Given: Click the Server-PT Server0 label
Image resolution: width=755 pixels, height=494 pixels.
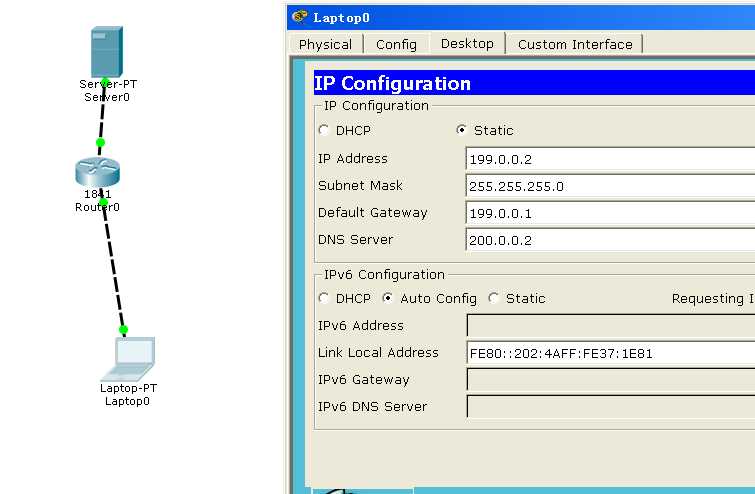Looking at the screenshot, I should coord(108,91).
